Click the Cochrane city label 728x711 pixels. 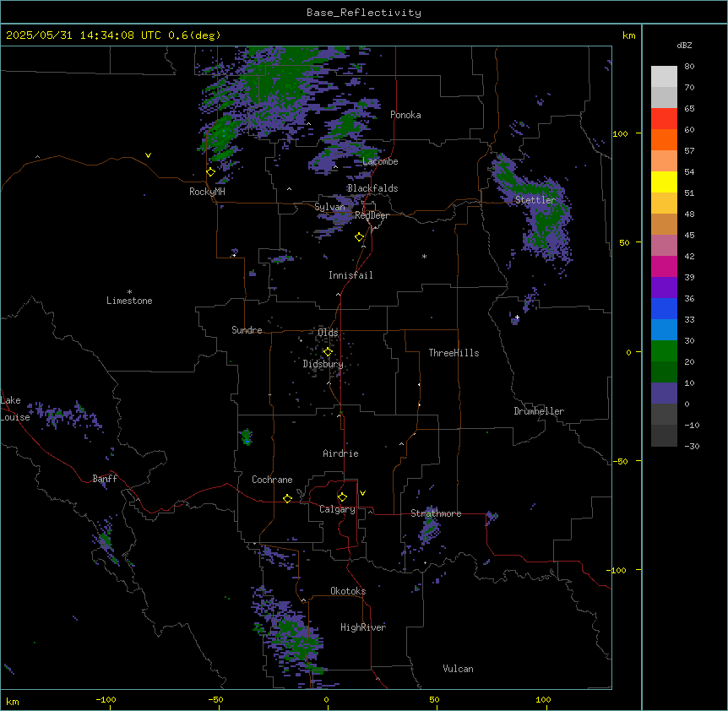[x=272, y=480]
